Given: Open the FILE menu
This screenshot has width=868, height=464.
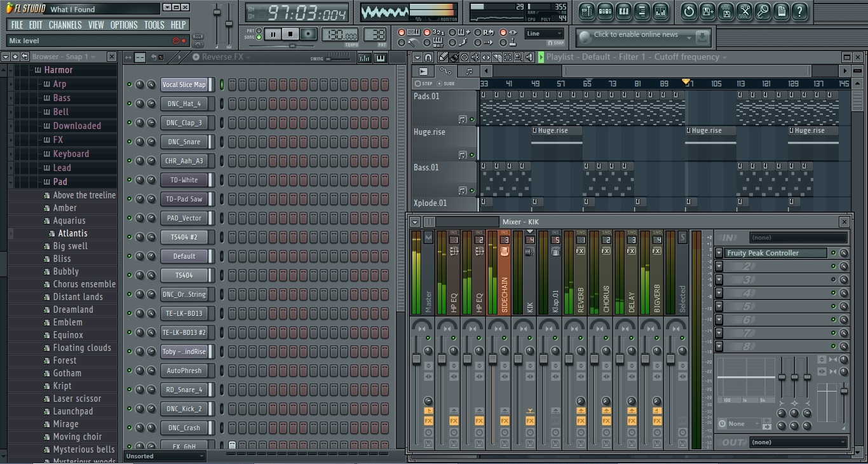Looking at the screenshot, I should [x=17, y=25].
